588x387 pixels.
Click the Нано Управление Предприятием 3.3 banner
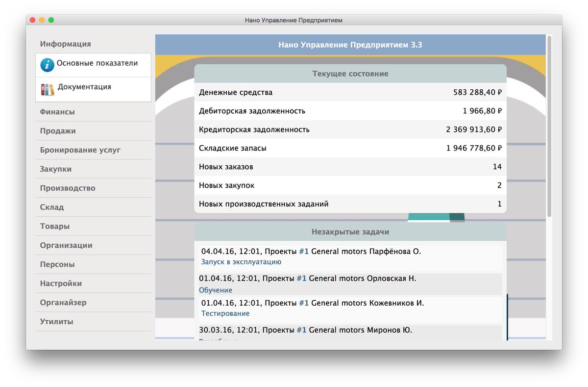click(350, 45)
